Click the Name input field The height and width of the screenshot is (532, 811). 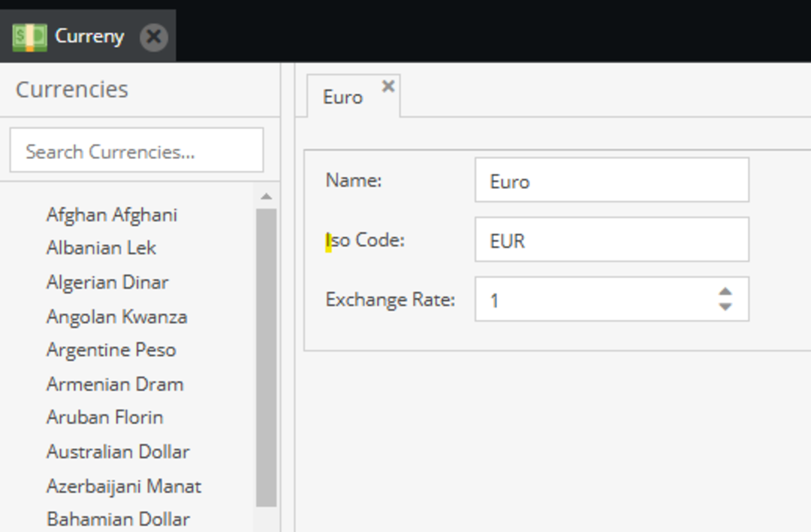pyautogui.click(x=612, y=180)
